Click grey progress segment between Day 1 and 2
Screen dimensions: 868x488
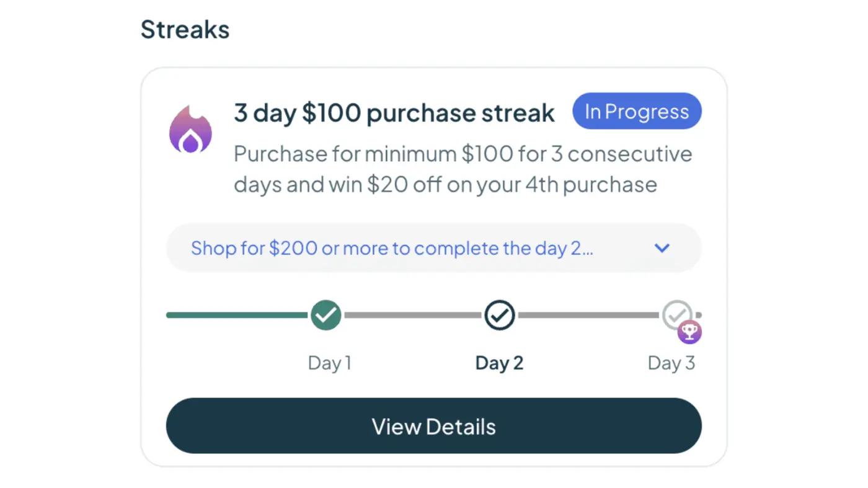[x=413, y=315]
